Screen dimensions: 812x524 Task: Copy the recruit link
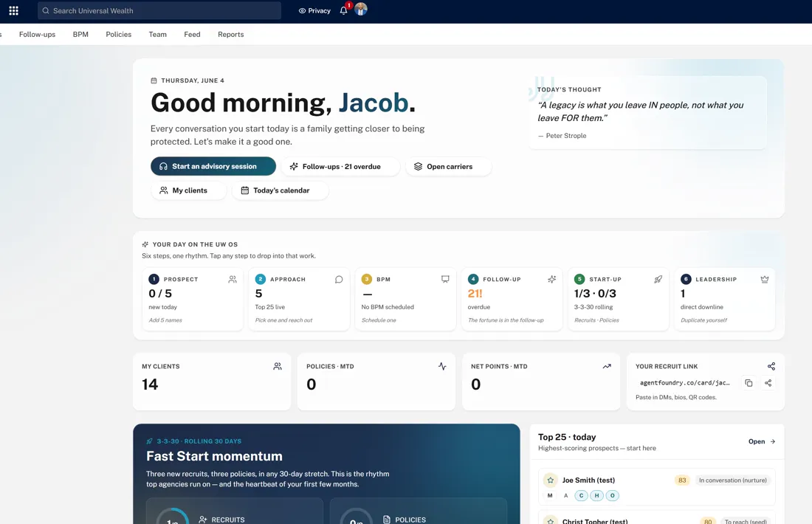(749, 383)
